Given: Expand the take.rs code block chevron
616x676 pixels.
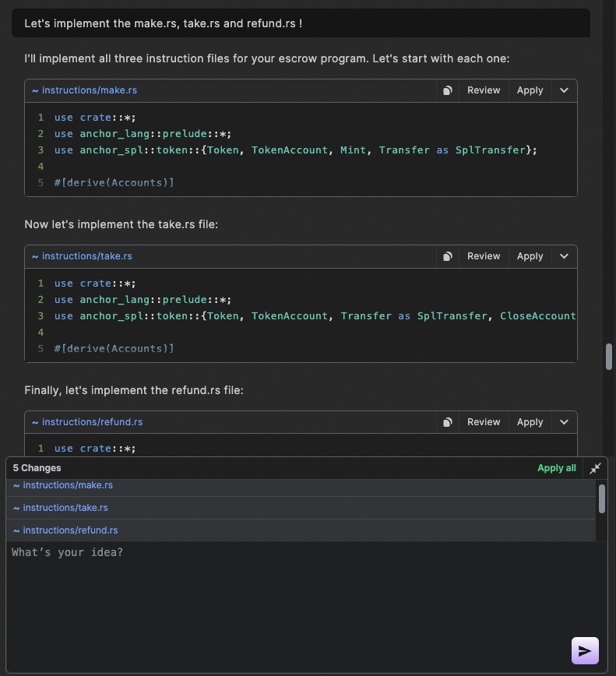Looking at the screenshot, I should (x=564, y=256).
